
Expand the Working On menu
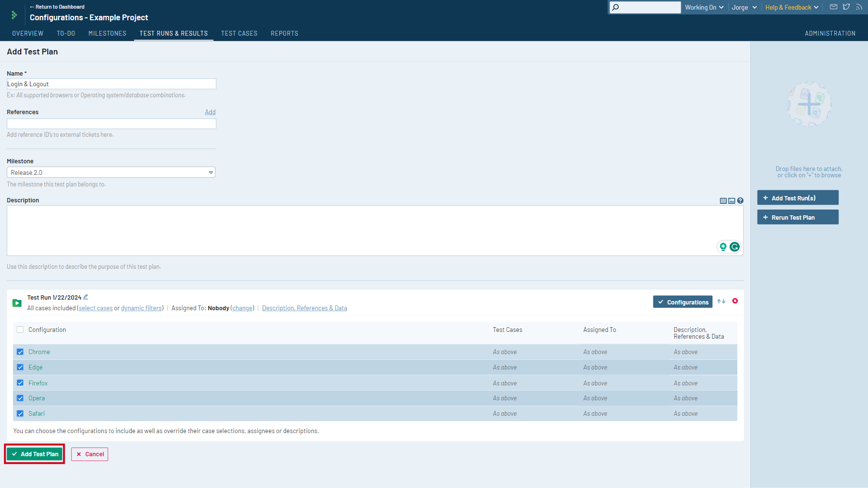(704, 7)
